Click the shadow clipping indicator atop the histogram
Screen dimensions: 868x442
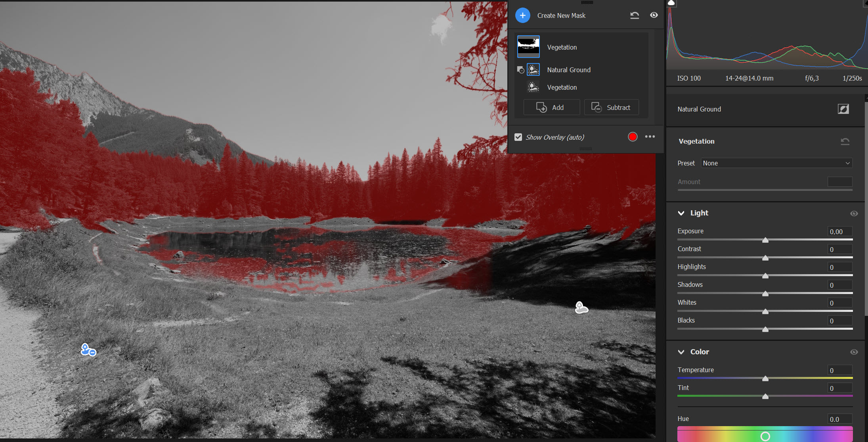pyautogui.click(x=671, y=3)
